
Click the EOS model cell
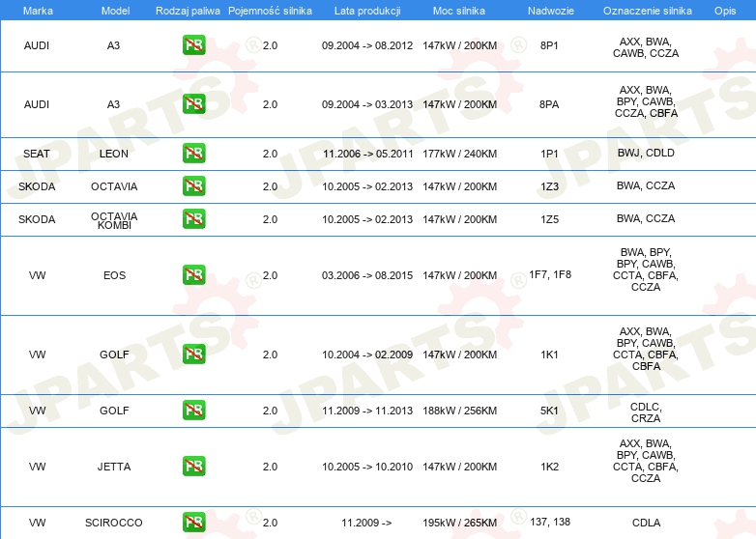[114, 275]
